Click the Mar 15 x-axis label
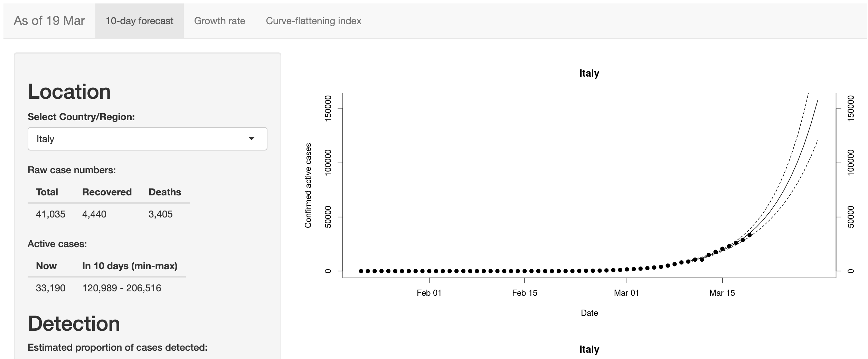The height and width of the screenshot is (359, 868). 722,293
